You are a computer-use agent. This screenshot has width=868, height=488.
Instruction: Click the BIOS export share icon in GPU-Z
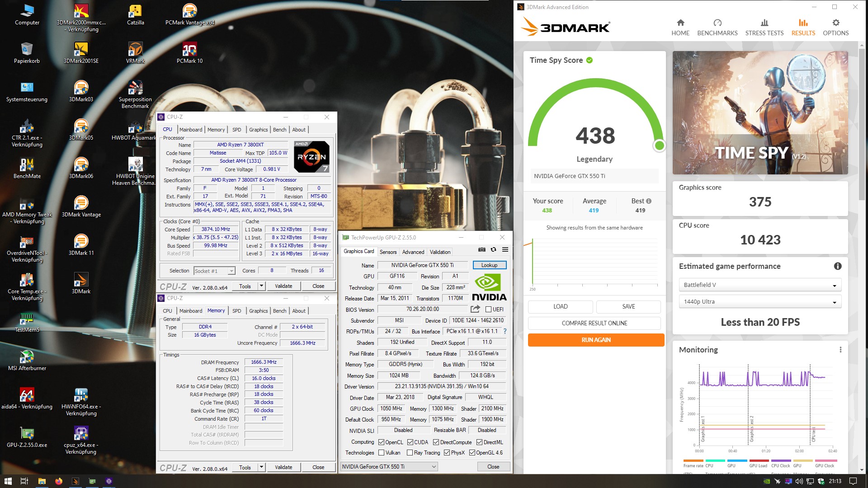click(x=475, y=309)
